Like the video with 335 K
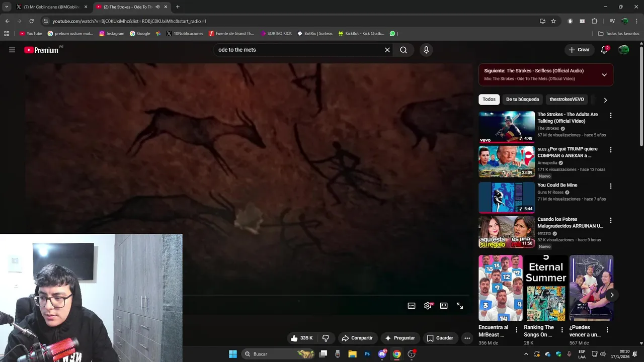 coord(301,338)
